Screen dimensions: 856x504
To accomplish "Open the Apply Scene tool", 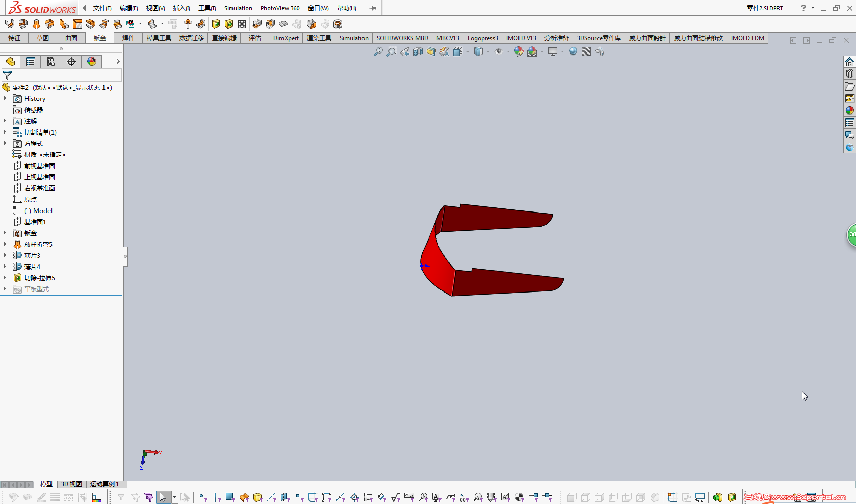I will click(532, 51).
